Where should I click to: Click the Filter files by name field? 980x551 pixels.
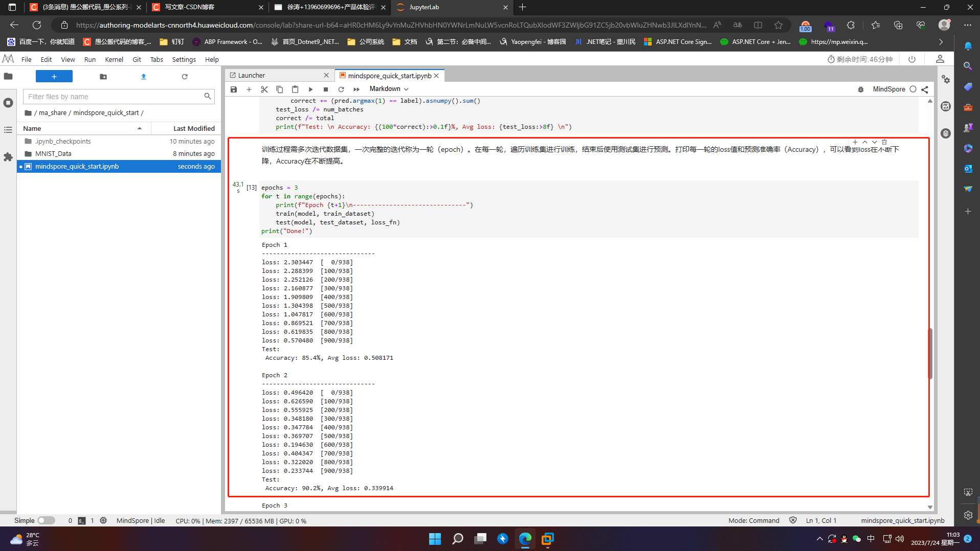tap(119, 97)
